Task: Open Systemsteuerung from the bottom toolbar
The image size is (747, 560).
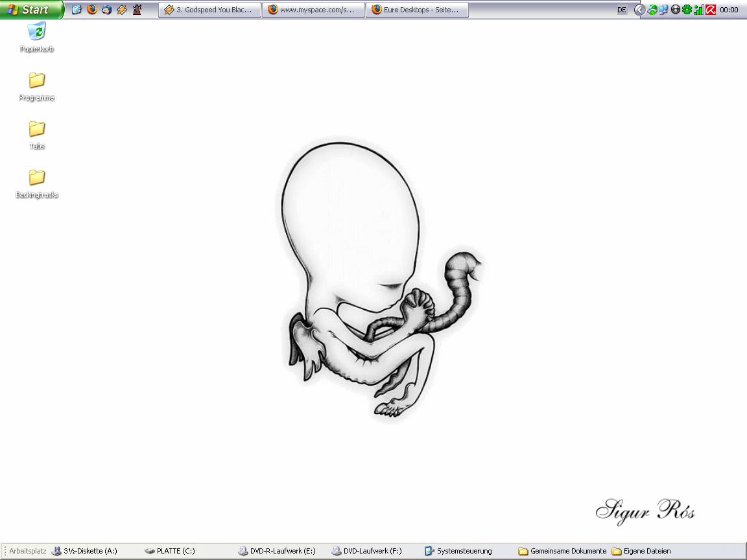Action: 458,551
